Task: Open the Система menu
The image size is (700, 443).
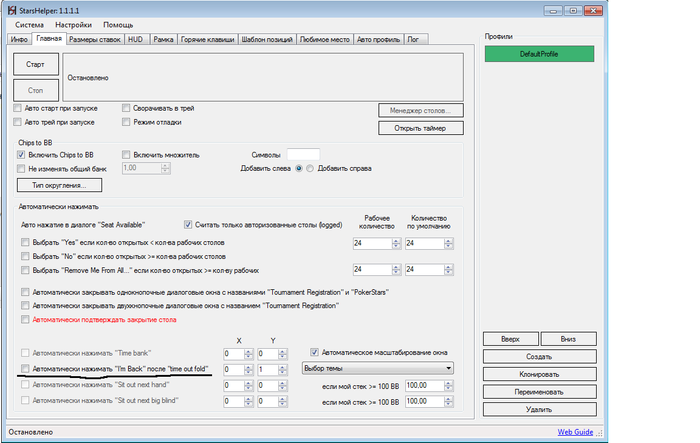Action: (29, 25)
